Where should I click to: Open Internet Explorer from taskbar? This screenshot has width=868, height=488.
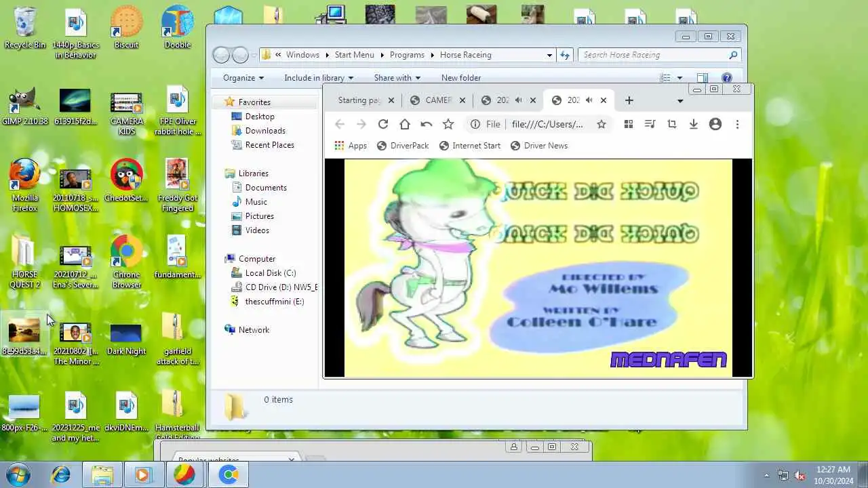click(x=61, y=474)
